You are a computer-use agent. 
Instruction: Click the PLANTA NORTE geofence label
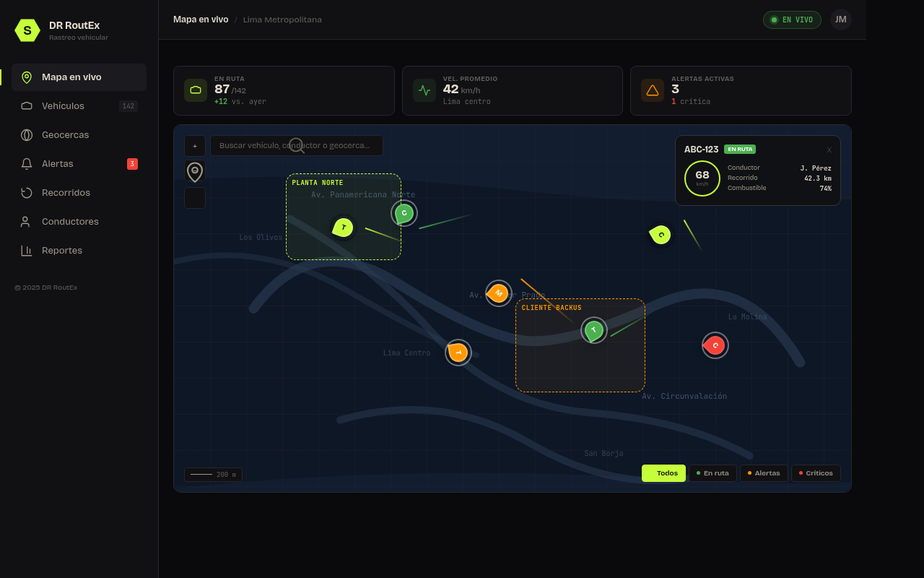(318, 183)
